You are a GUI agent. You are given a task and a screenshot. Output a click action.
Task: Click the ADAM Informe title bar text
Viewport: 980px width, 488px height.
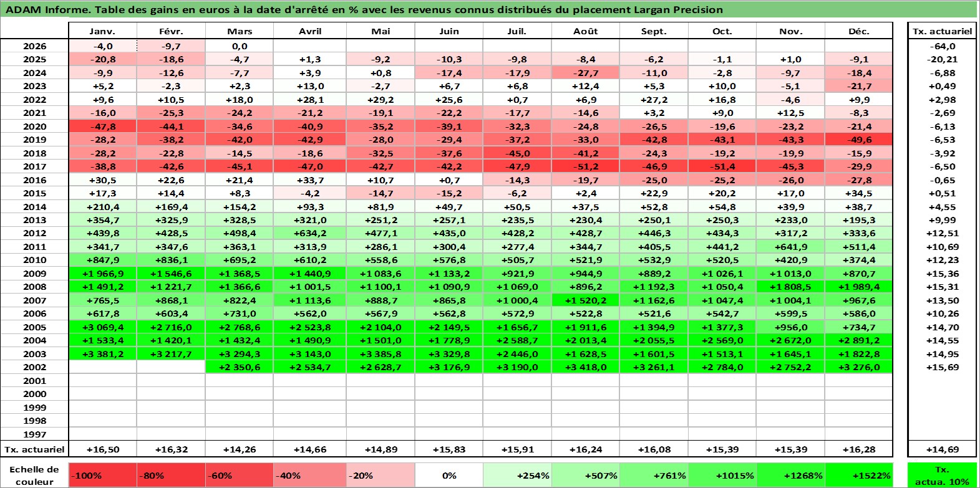point(364,9)
